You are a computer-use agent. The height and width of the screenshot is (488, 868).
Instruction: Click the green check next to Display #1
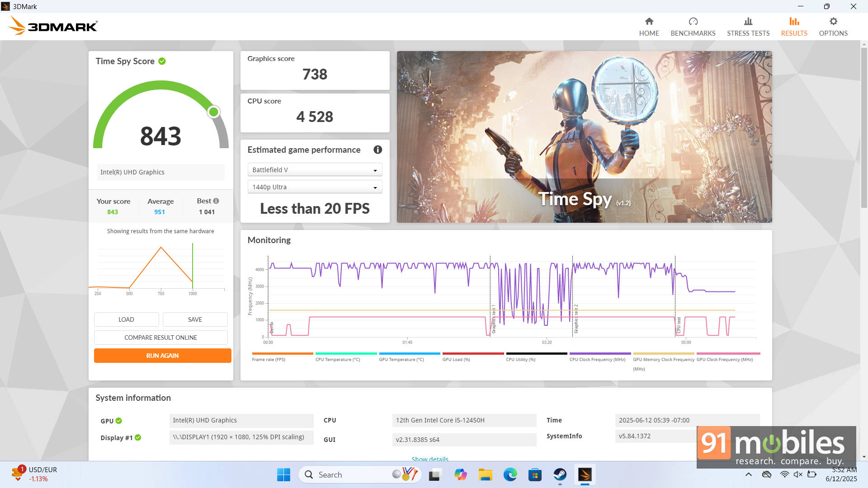138,437
